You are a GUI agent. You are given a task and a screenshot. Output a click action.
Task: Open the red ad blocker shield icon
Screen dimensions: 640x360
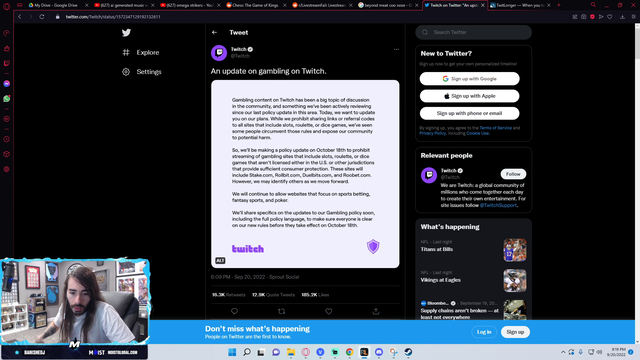592,17
